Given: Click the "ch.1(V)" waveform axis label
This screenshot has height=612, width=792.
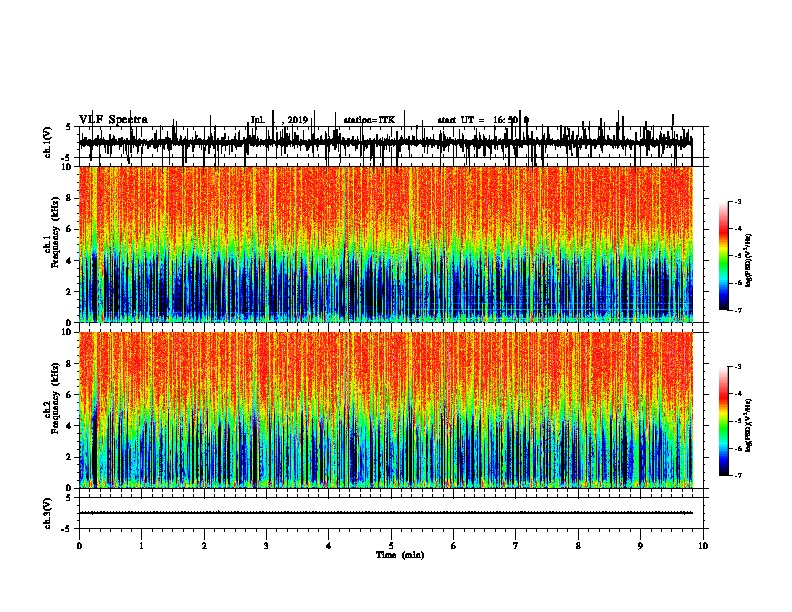Looking at the screenshot, I should (x=48, y=142).
